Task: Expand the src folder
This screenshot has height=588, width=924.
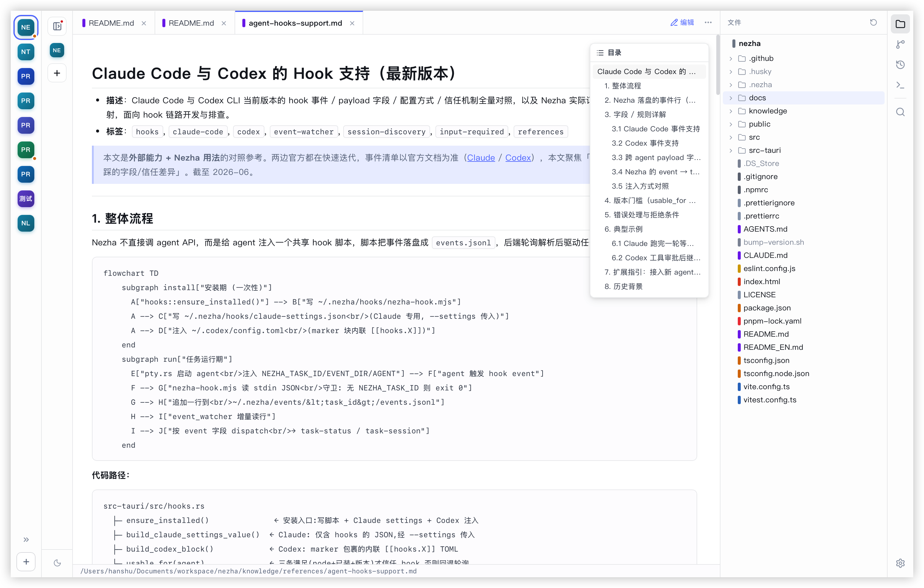Action: [x=803, y=137]
